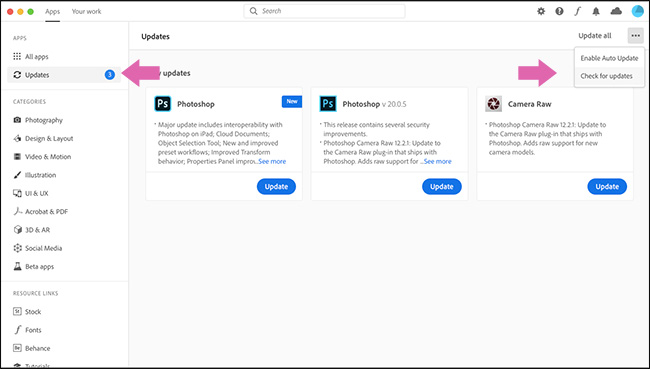Switch to the Apps tab

[53, 11]
